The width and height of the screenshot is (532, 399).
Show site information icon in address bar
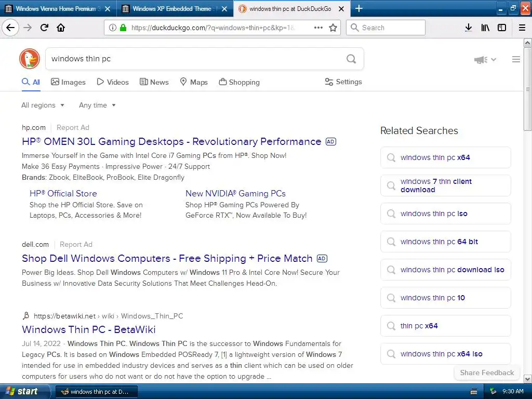click(113, 28)
